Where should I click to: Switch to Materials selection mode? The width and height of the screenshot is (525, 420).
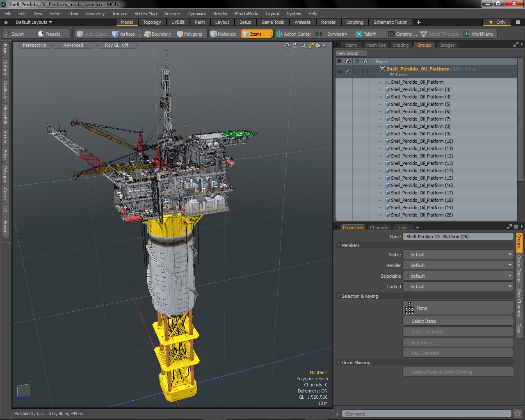(224, 34)
